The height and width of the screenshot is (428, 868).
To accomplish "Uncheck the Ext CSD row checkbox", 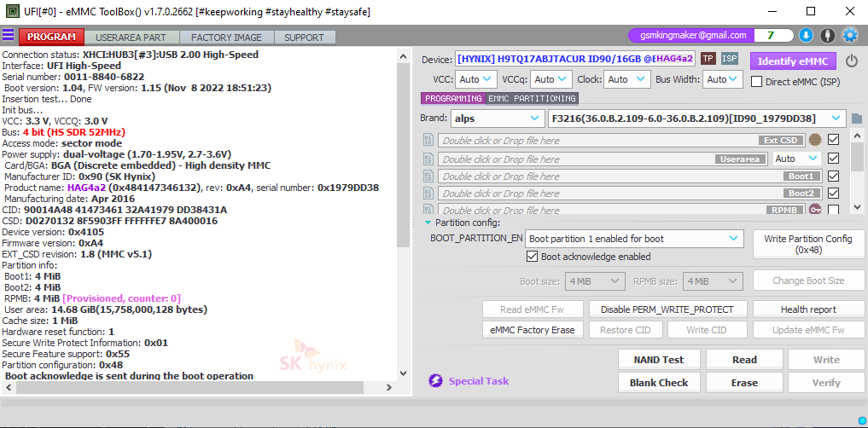I will [833, 140].
